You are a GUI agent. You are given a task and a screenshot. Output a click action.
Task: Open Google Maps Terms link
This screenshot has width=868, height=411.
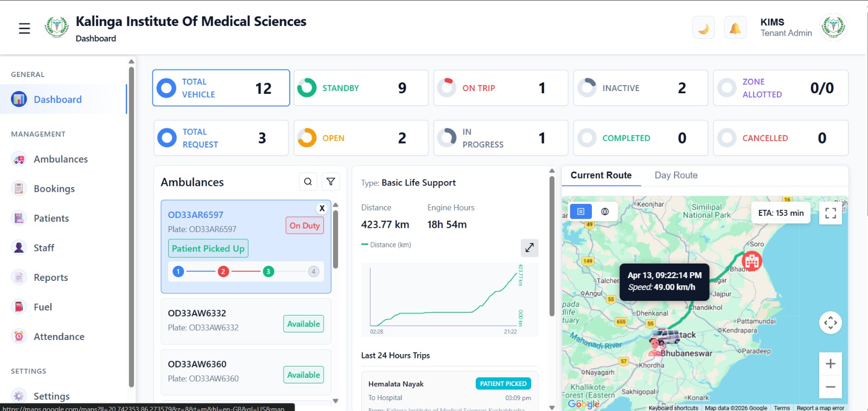point(782,408)
